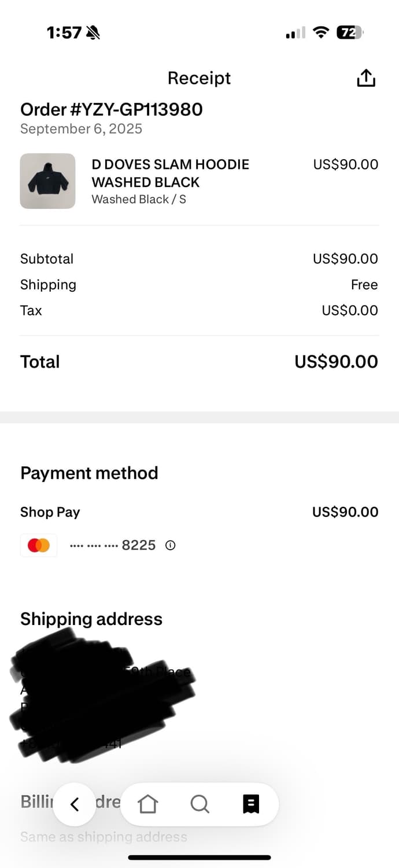Tap the Total amount US$90.00
The height and width of the screenshot is (868, 399).
[336, 362]
